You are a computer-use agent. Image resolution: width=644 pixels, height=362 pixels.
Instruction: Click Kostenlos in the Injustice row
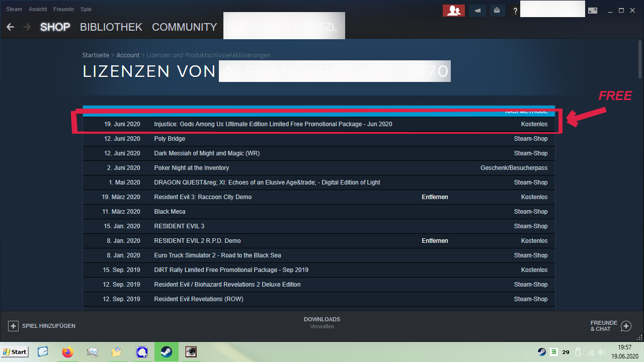(x=534, y=124)
